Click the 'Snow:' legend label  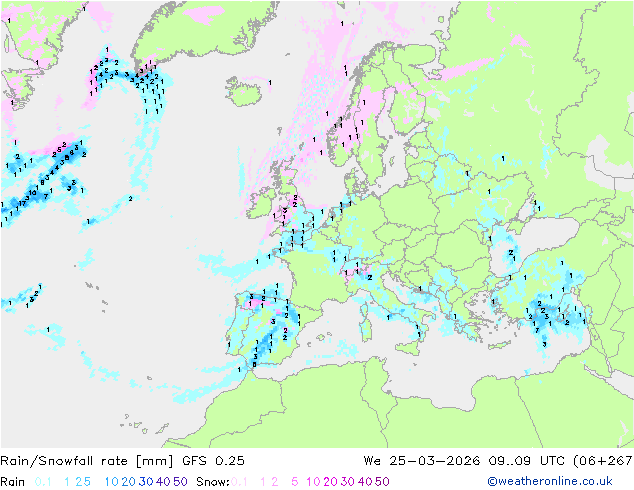pyautogui.click(x=213, y=482)
